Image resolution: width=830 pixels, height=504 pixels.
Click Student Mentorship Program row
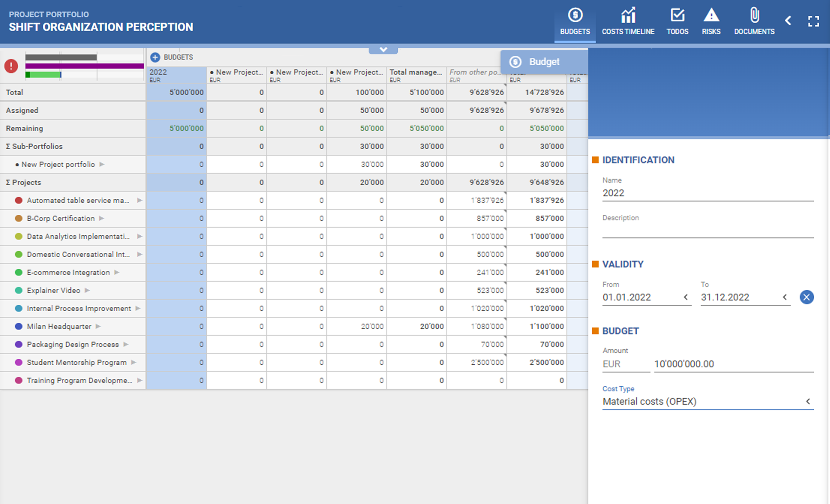[73, 362]
